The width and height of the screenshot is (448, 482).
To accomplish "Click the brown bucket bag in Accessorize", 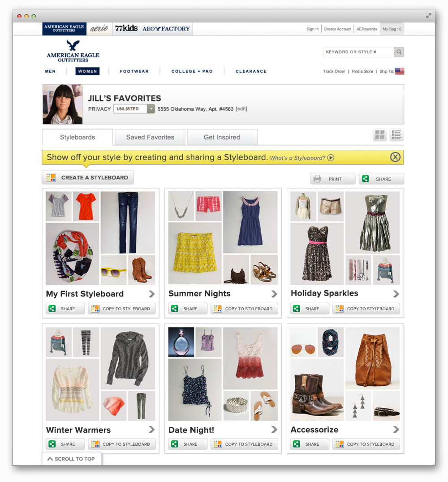I will [372, 358].
